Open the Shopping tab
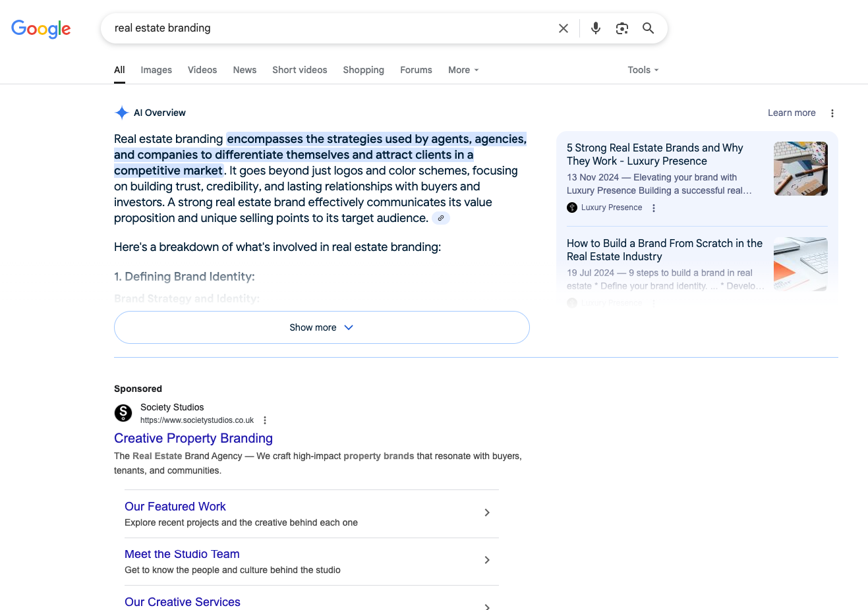The height and width of the screenshot is (610, 868). [364, 70]
